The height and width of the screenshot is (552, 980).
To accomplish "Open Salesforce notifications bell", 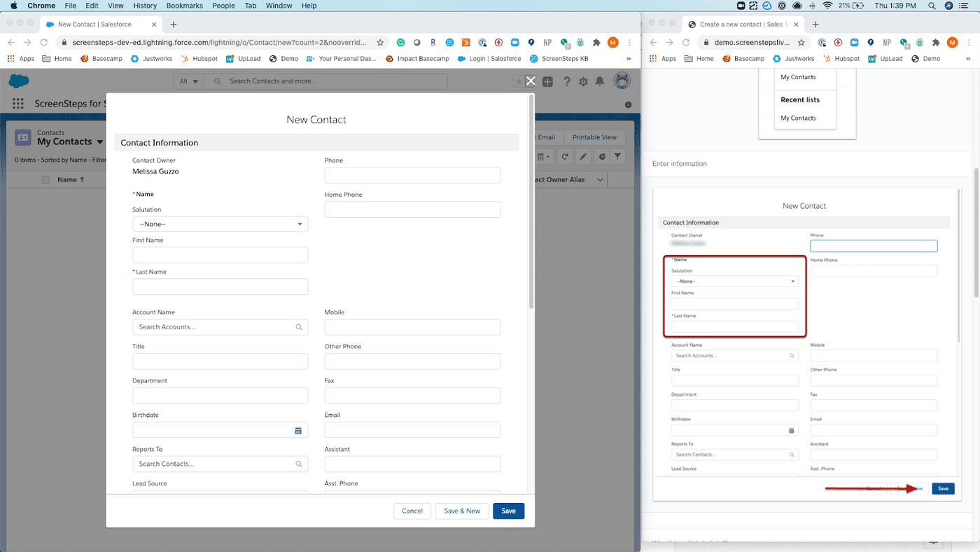I will [x=600, y=81].
